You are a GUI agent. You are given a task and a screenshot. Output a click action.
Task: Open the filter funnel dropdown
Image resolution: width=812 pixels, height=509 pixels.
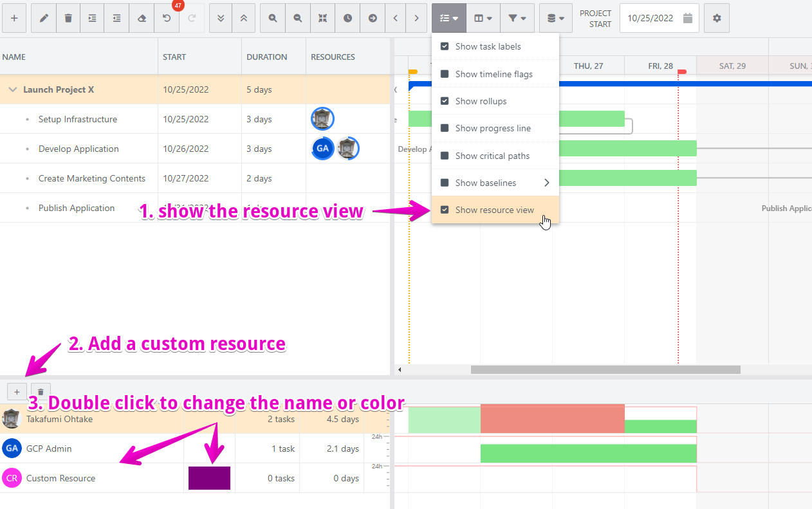click(x=517, y=18)
